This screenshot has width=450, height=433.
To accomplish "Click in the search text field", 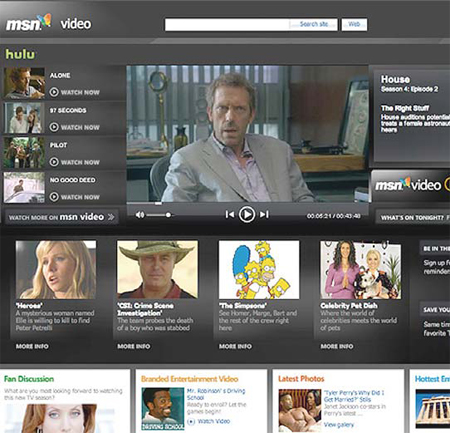I will (x=227, y=25).
